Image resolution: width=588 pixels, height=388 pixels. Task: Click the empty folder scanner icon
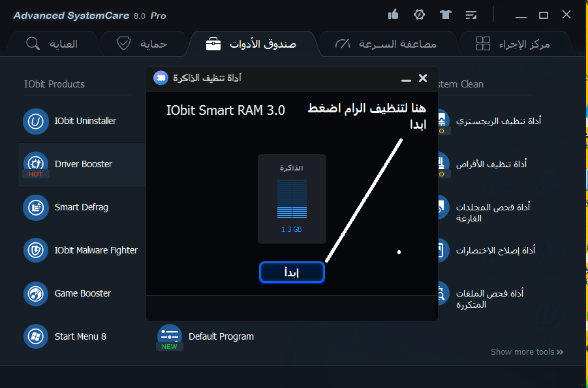[x=442, y=208]
